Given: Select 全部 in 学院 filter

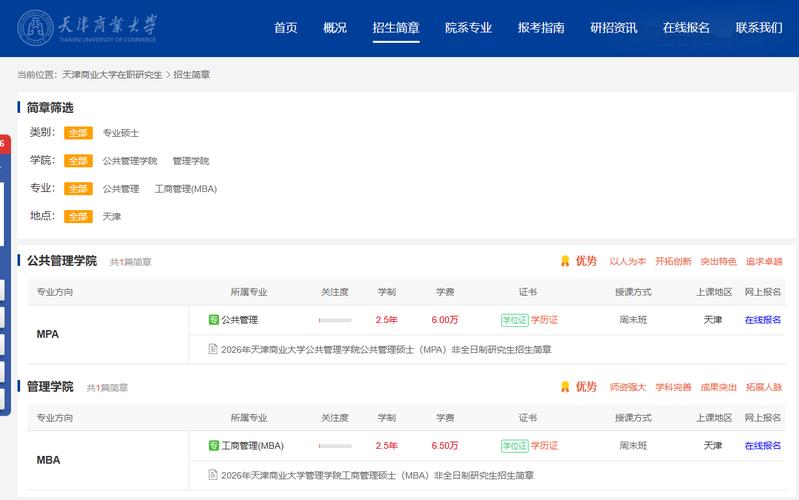Looking at the screenshot, I should click(x=78, y=161).
